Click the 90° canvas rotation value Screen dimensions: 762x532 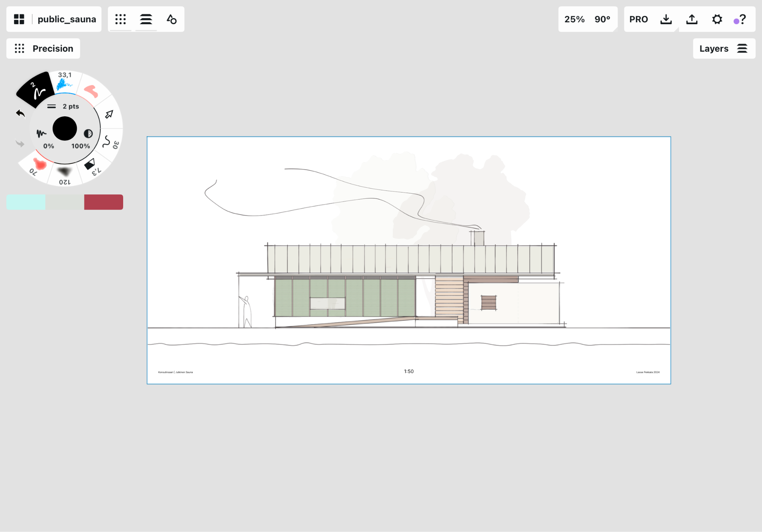tap(602, 19)
